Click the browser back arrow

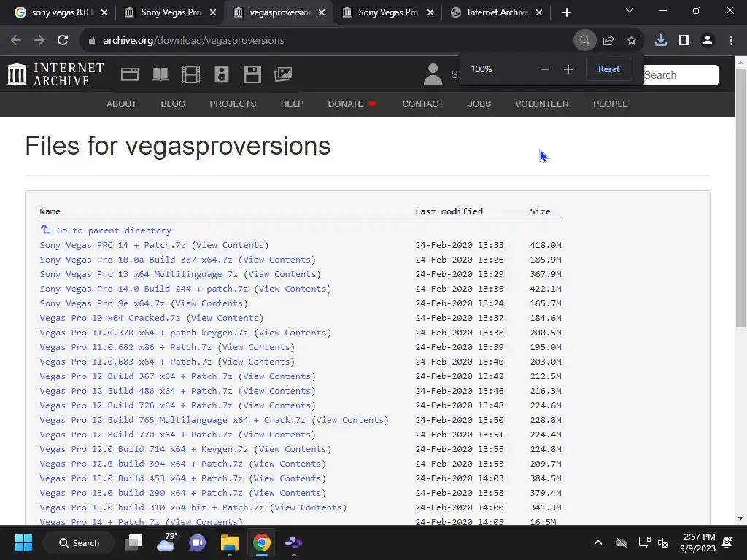point(16,40)
